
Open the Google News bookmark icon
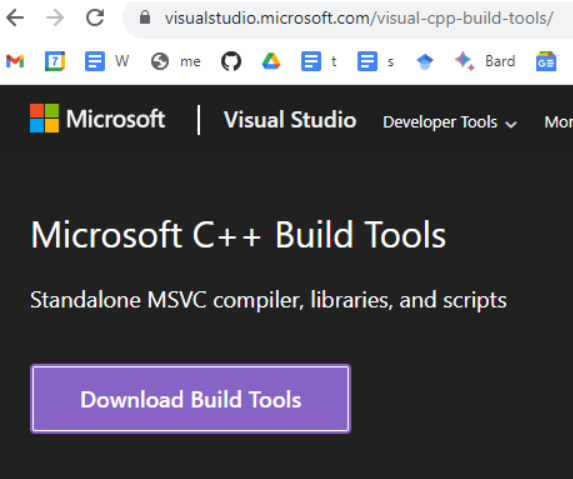pos(546,61)
